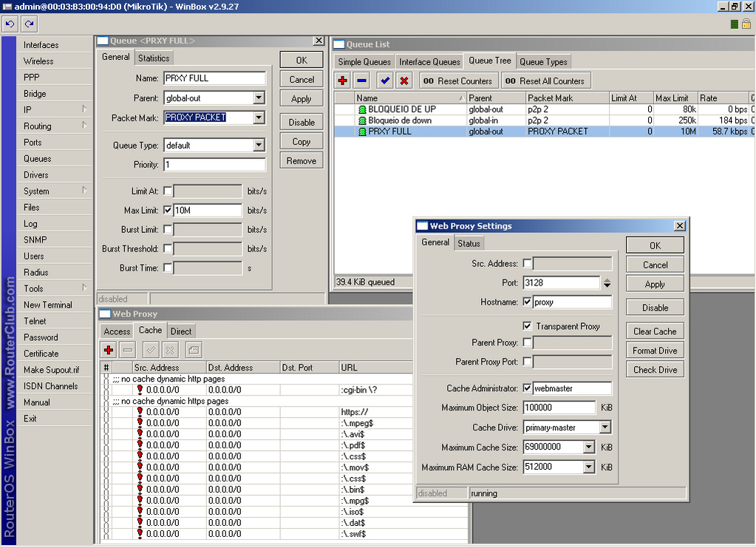Click the X icon in Web Proxy toolbar

170,350
